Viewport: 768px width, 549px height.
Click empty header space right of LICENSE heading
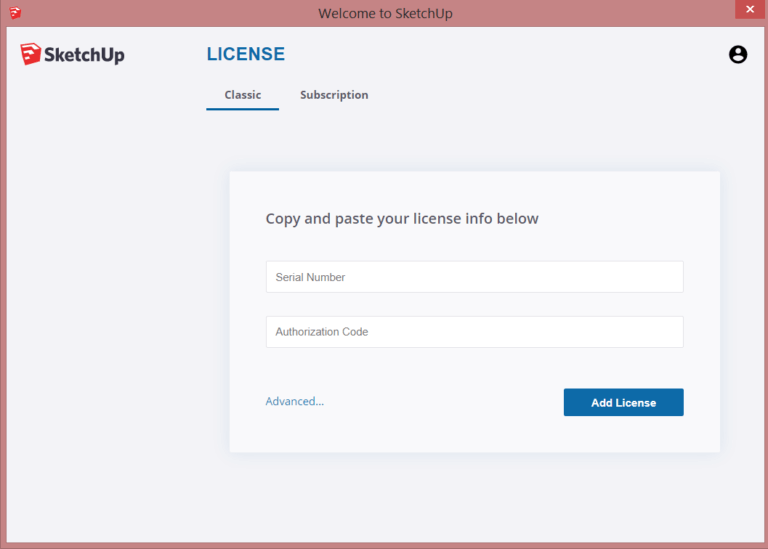(500, 55)
